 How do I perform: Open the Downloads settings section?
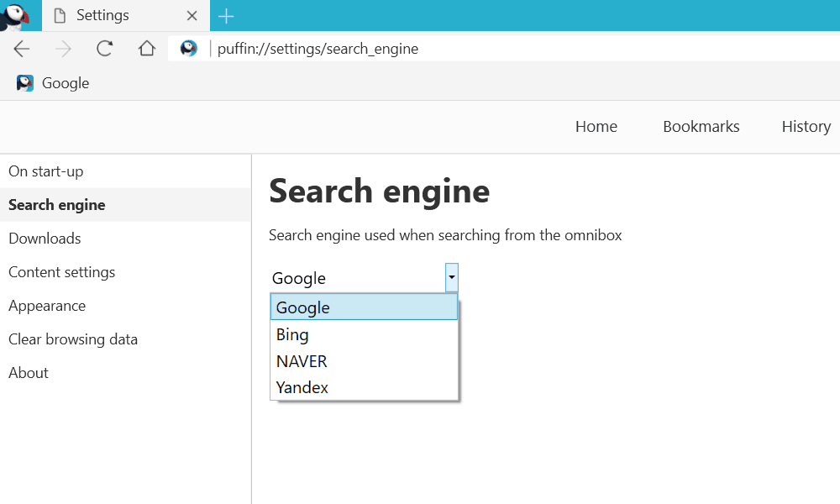click(x=45, y=238)
